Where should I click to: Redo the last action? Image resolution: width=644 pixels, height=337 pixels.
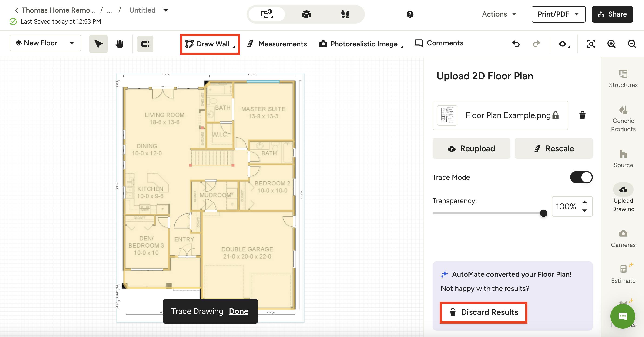click(536, 44)
